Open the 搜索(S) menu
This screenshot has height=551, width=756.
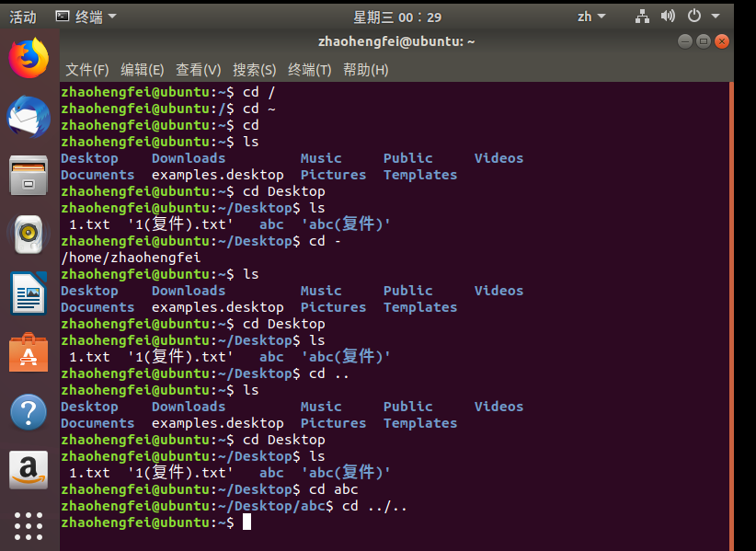[255, 70]
